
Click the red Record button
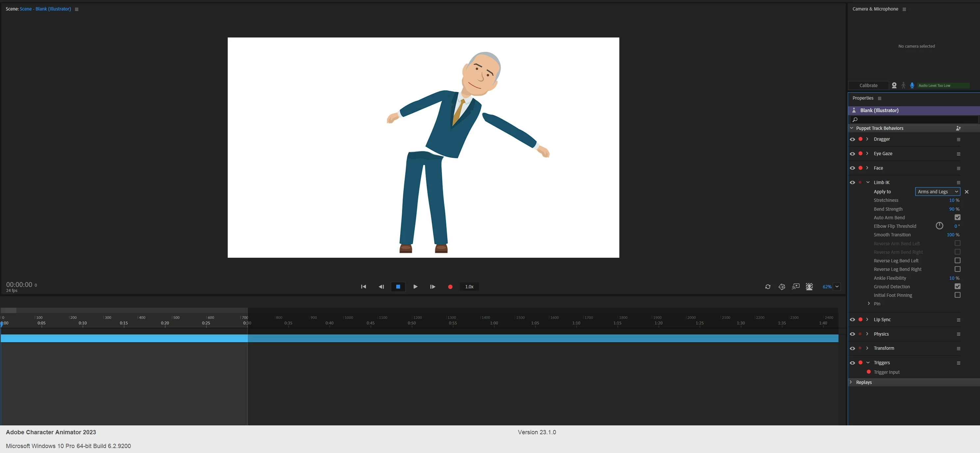[x=450, y=287]
